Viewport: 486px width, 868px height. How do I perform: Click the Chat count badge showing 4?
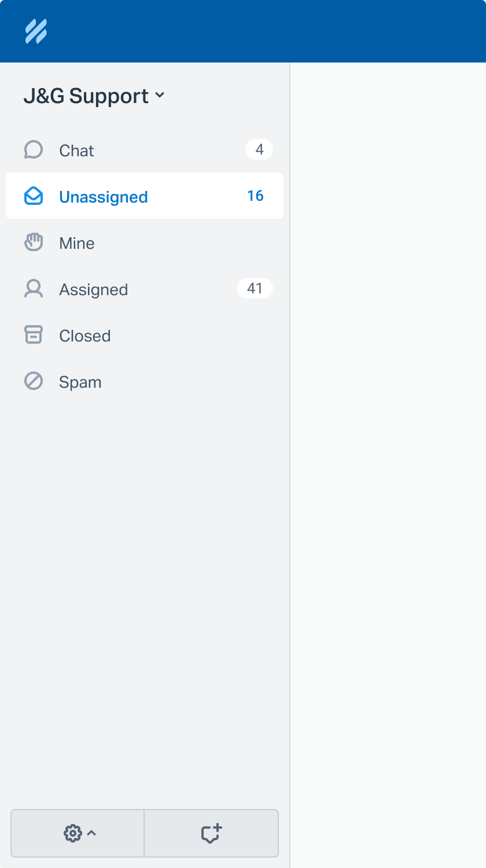259,149
